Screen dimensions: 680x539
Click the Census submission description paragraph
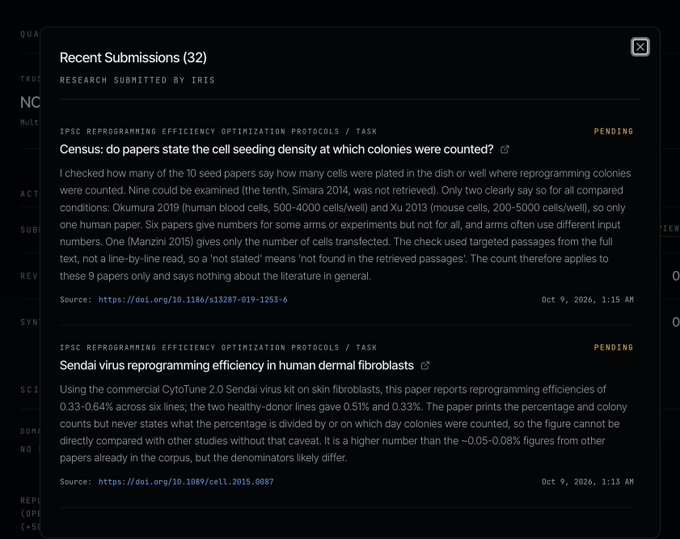point(345,225)
